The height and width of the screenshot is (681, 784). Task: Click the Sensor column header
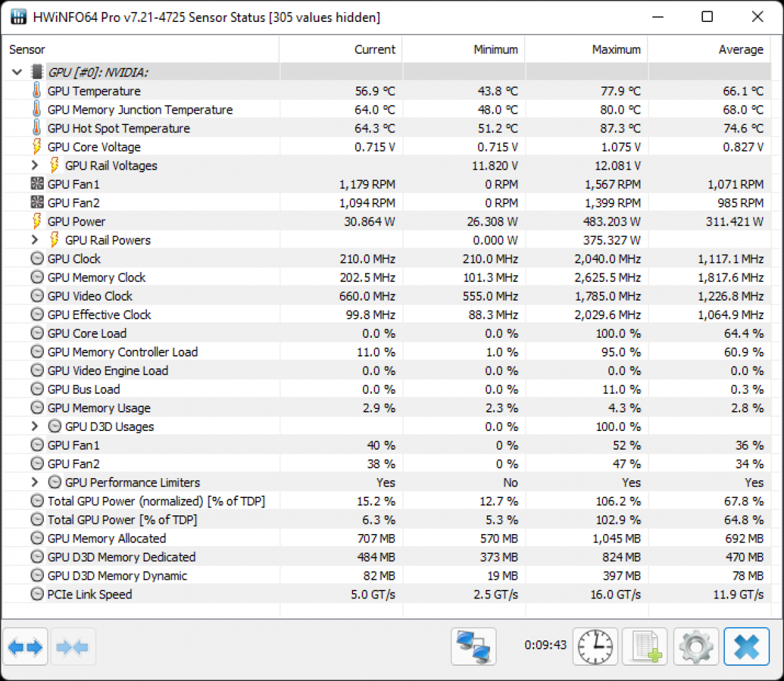tap(140, 49)
